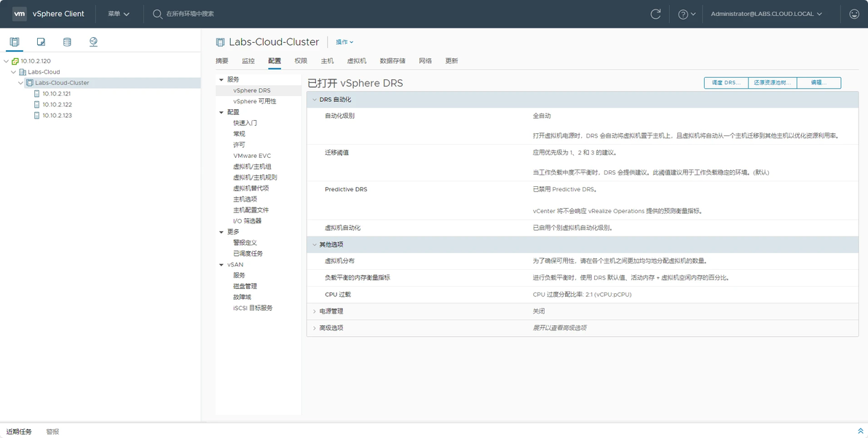The height and width of the screenshot is (438, 868).
Task: Collapse the Labs-Cloud datacenter tree node
Action: 14,72
